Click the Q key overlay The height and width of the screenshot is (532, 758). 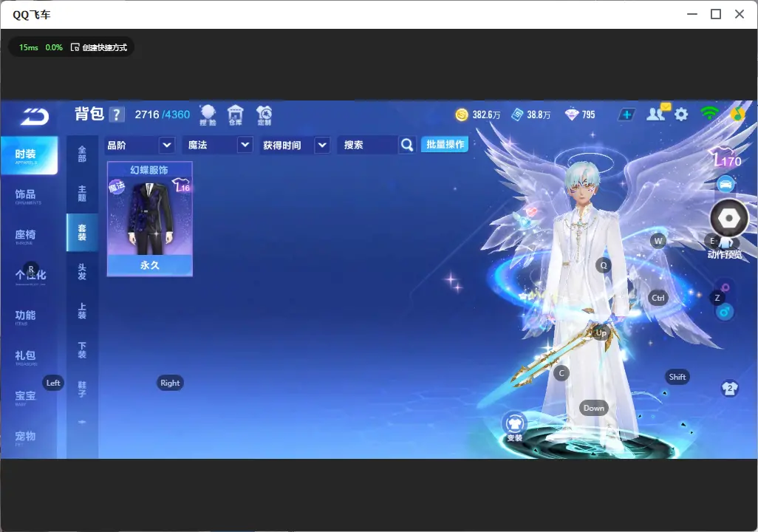click(604, 265)
